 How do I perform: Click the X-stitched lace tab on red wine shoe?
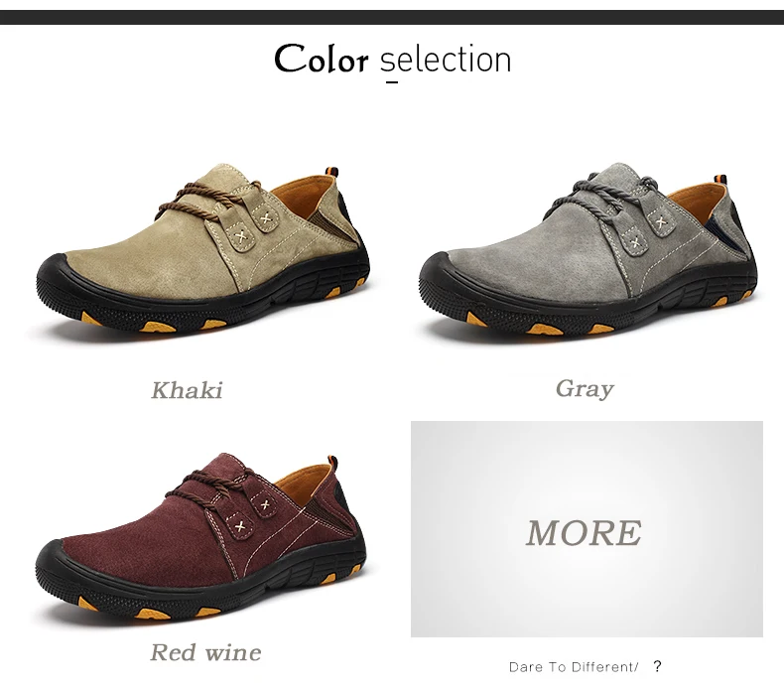[x=240, y=526]
